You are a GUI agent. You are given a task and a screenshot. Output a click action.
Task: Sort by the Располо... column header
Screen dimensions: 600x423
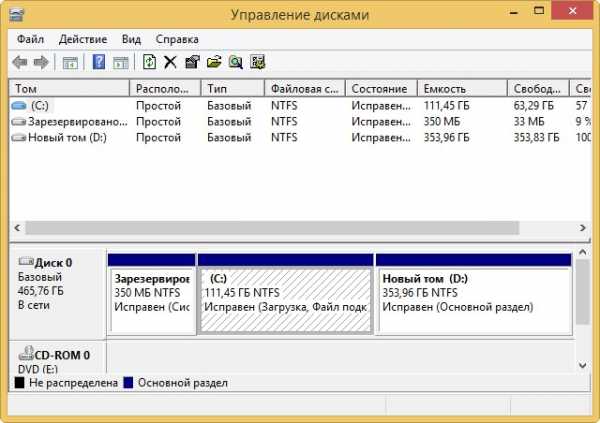pyautogui.click(x=165, y=88)
